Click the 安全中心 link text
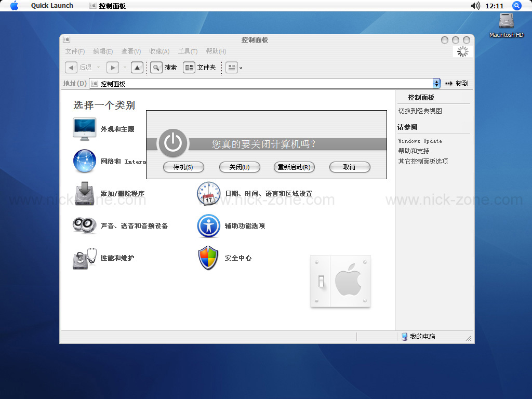The width and height of the screenshot is (532, 399). (x=238, y=258)
